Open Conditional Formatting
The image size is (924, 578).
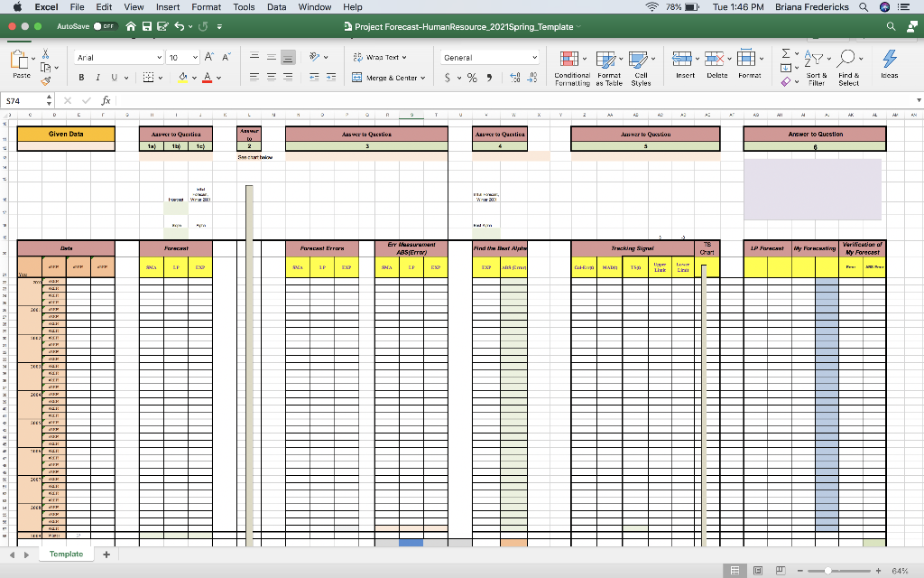pos(572,69)
